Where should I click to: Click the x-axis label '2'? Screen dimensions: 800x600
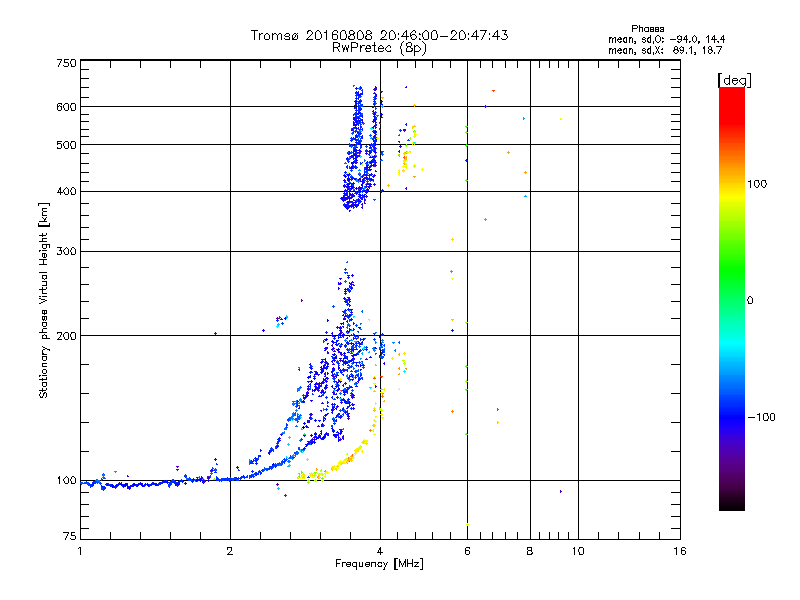(230, 551)
